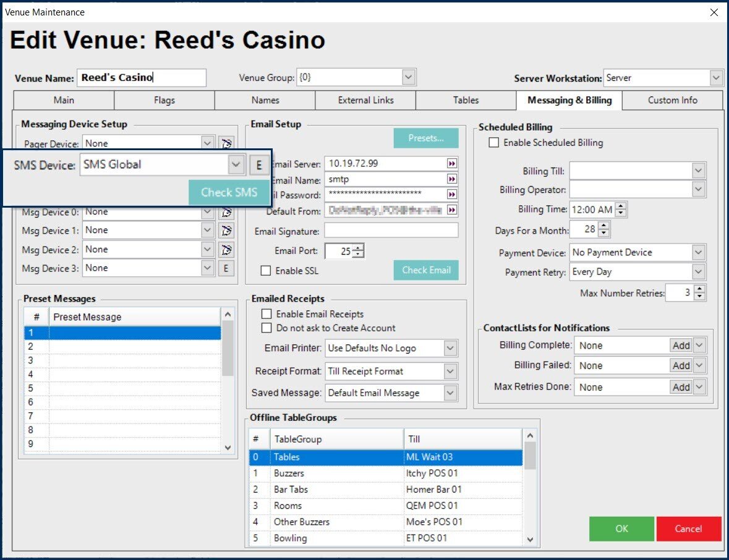The image size is (729, 560).
Task: Enable the Scheduled Billing checkbox
Action: click(493, 143)
